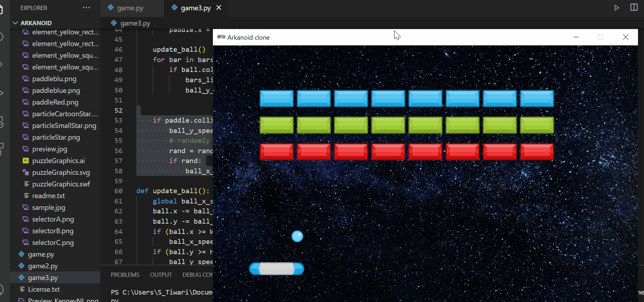
Task: Click the image icon beside preview.jpg
Action: 26,149
